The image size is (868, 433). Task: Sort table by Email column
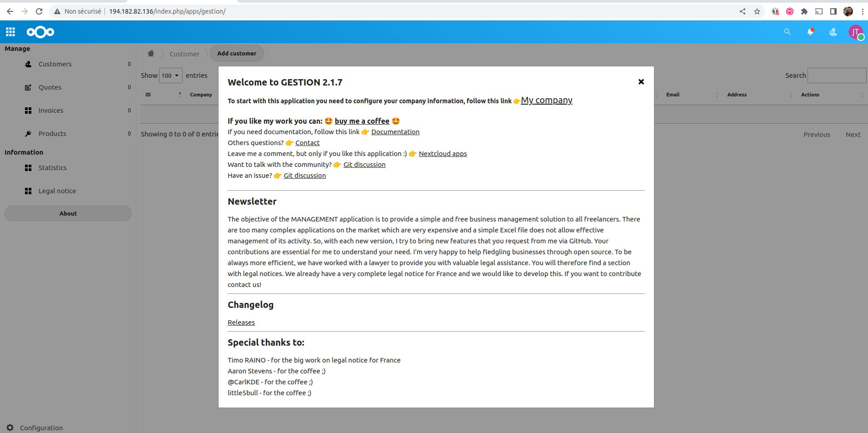(692, 95)
